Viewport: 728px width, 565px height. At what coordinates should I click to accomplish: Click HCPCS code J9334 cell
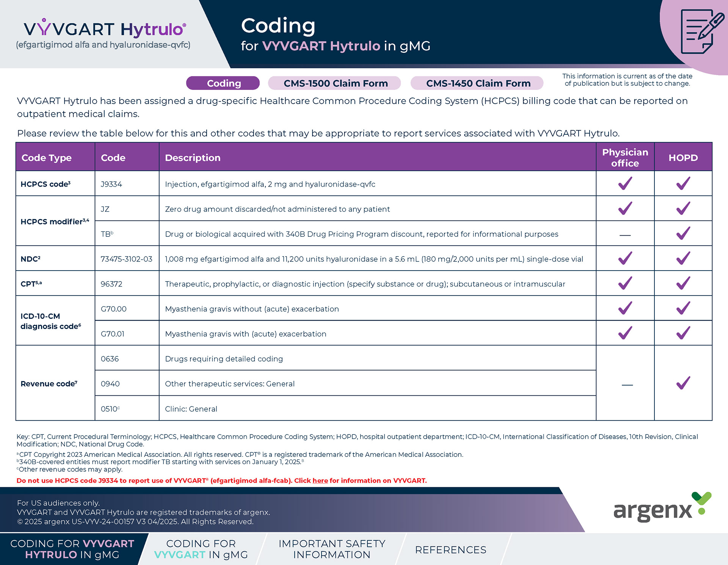tap(111, 184)
